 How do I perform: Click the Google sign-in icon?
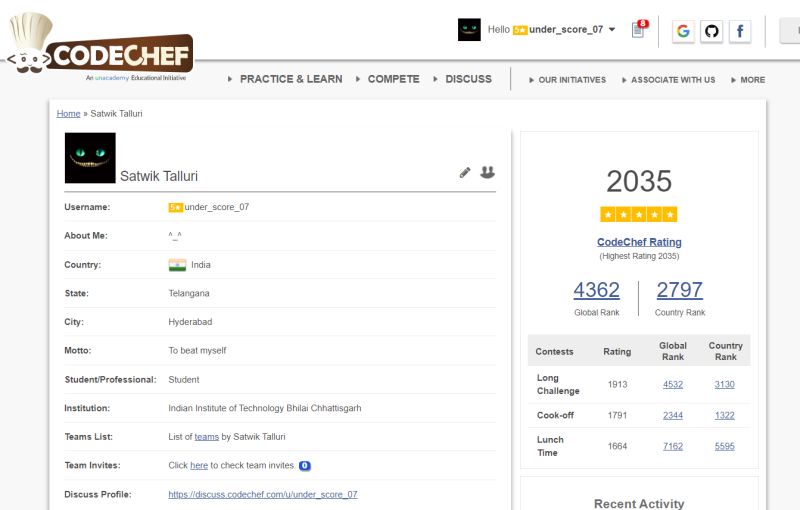pyautogui.click(x=683, y=32)
